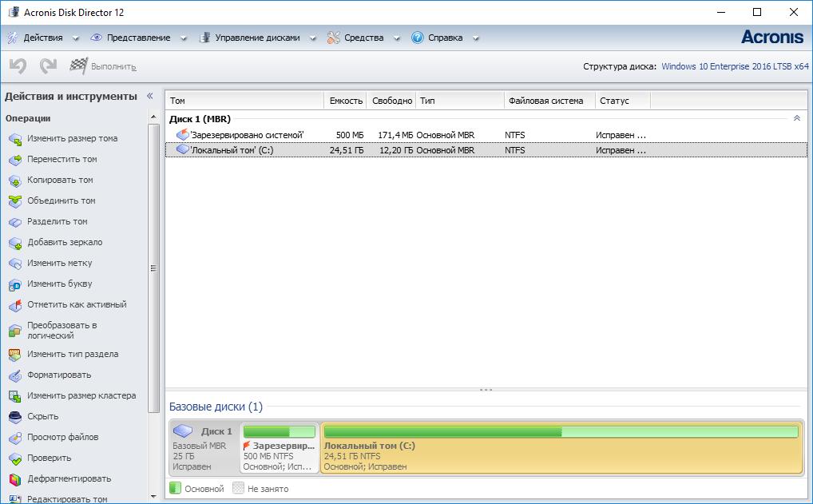
Task: Click the 'Локальный том (C:)' usage bar
Action: tap(561, 432)
